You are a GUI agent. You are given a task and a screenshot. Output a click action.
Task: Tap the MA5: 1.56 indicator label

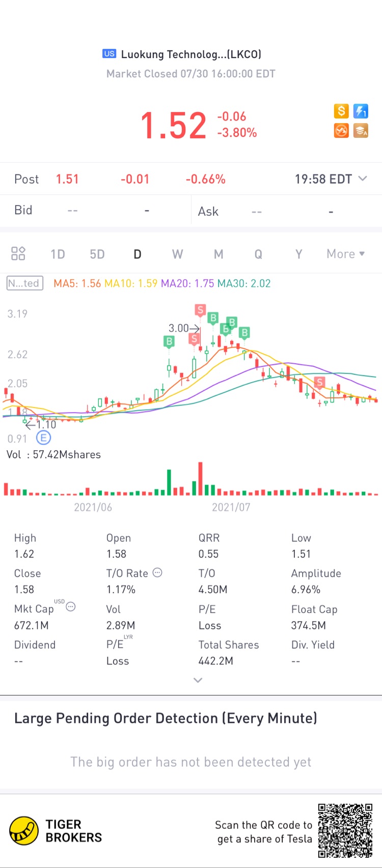77,283
